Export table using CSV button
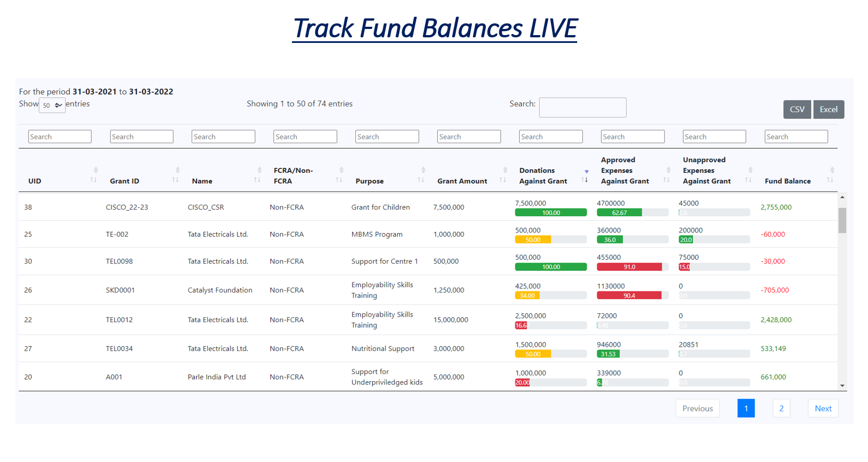This screenshot has height=462, width=868. 797,109
